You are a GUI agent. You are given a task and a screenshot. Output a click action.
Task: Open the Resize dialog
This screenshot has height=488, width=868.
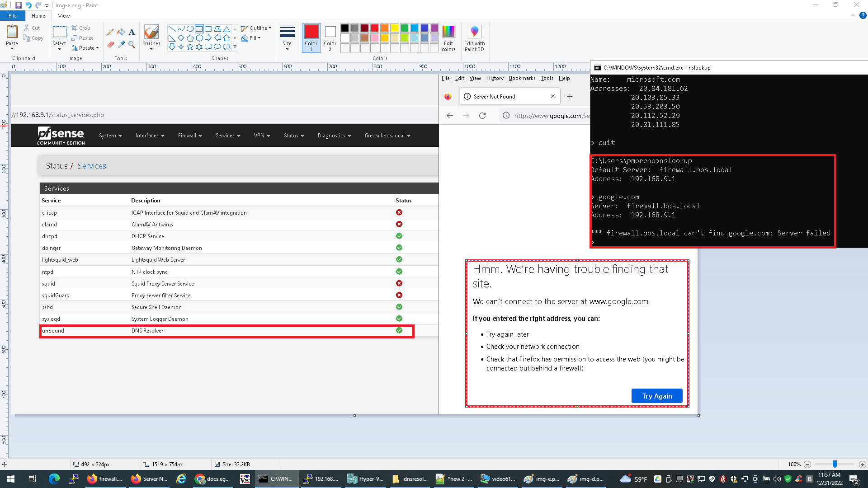82,38
